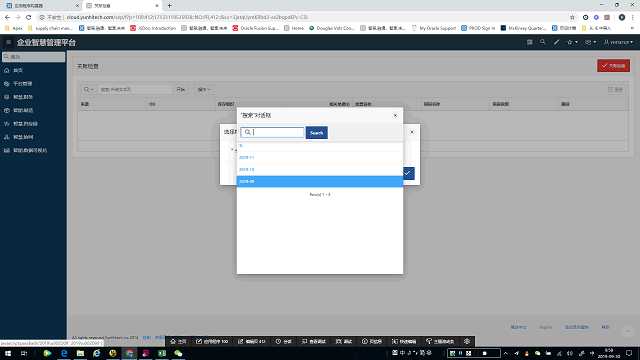Focus the interactive report search text box
640x360 pixels.
pyautogui.click(x=135, y=89)
